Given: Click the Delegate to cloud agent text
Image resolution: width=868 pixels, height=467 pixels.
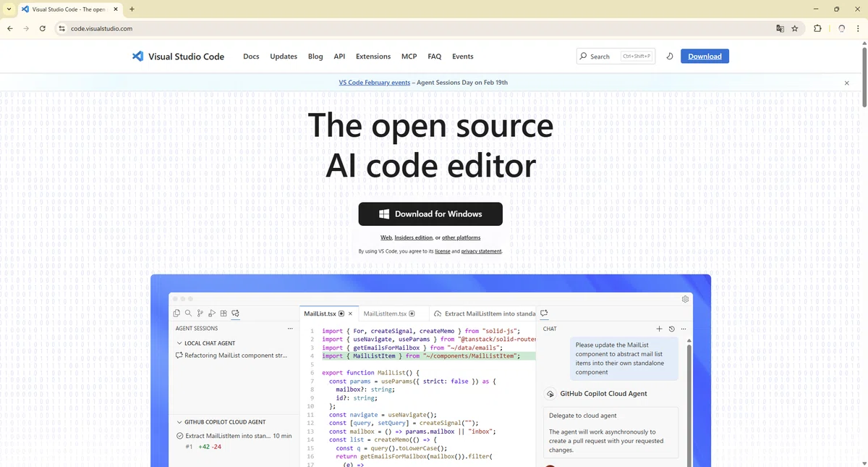Looking at the screenshot, I should click(582, 416).
